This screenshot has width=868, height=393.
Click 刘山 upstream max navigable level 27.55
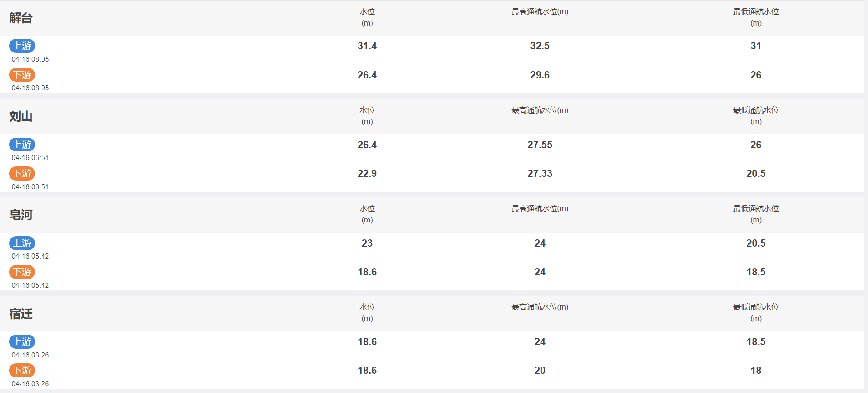pos(540,145)
